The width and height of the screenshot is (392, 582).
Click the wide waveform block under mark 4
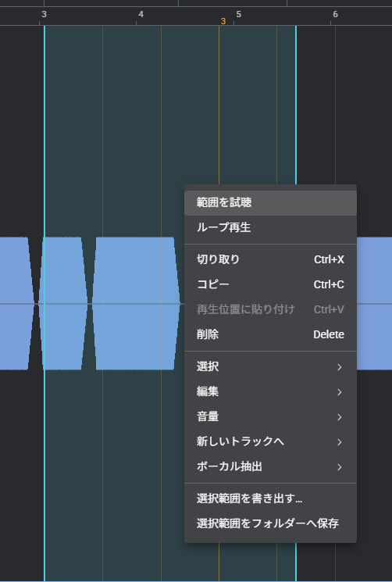pyautogui.click(x=136, y=303)
